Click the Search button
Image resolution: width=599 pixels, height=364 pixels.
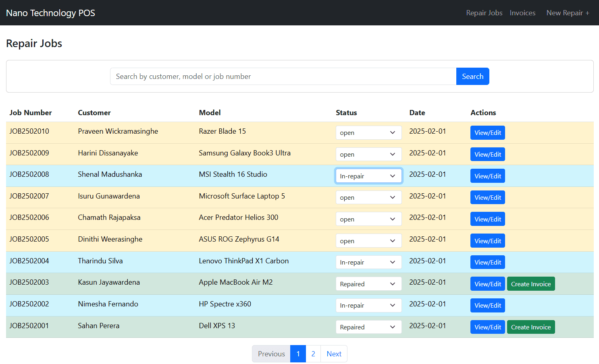[x=472, y=77]
